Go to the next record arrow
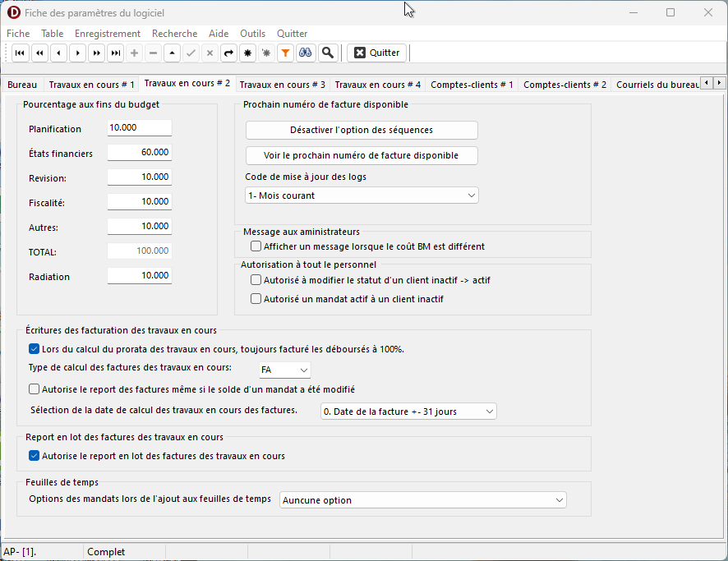 click(78, 53)
